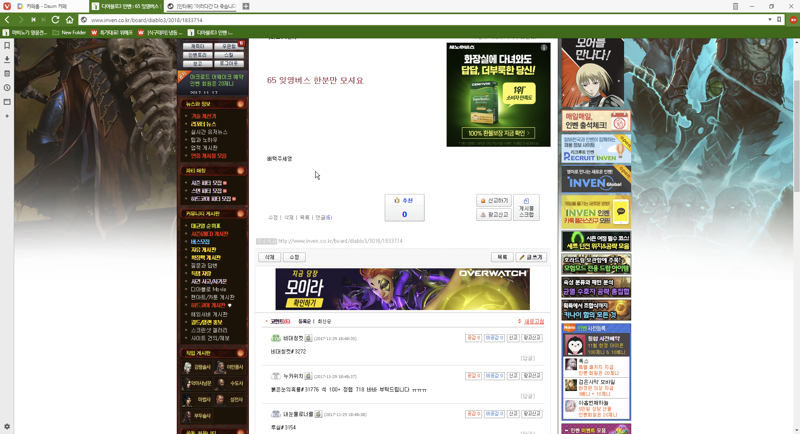Image resolution: width=800 pixels, height=434 pixels.
Task: Open the 버스모집 board link
Action: pos(200,242)
